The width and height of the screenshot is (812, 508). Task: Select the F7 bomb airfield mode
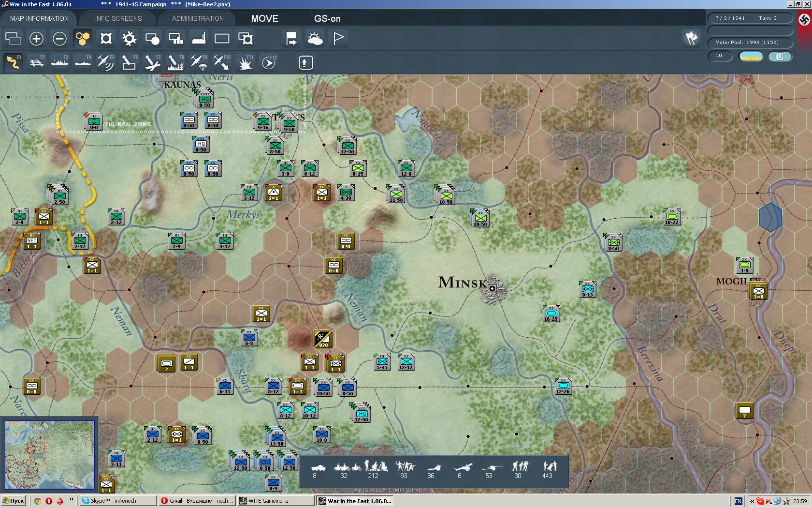tap(152, 62)
